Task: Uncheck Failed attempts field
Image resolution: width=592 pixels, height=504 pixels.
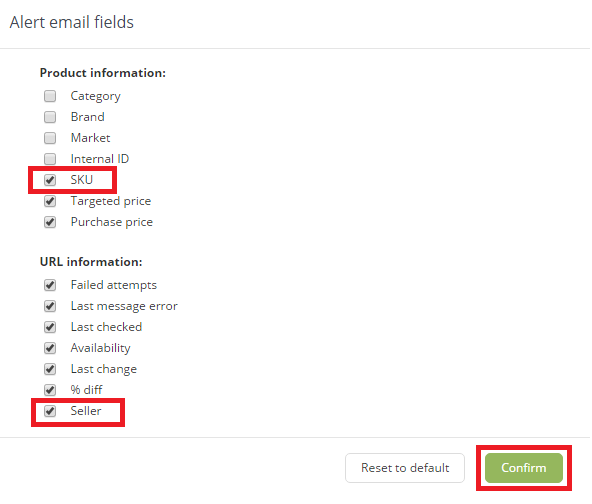Action: tap(50, 285)
